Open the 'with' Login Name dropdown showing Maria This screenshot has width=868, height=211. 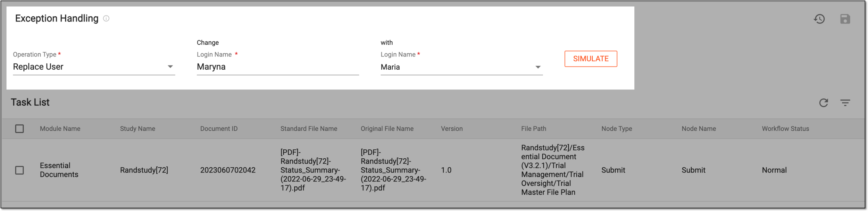[461, 67]
